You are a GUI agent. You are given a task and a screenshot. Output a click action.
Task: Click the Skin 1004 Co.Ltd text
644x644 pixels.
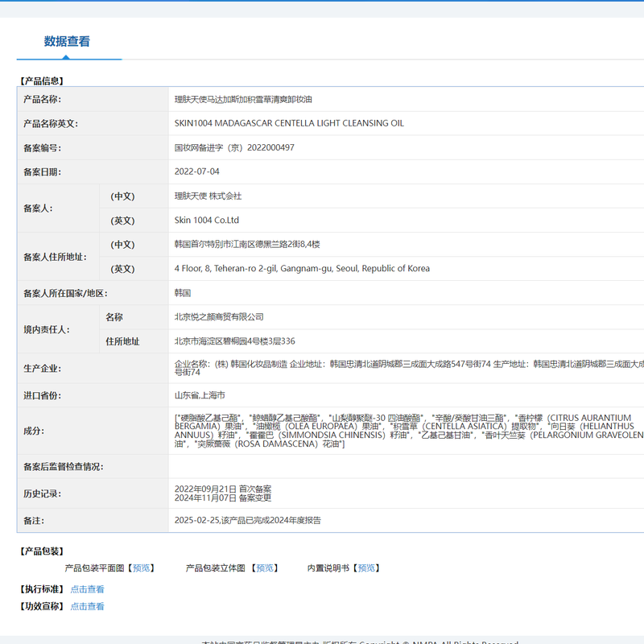click(x=206, y=221)
